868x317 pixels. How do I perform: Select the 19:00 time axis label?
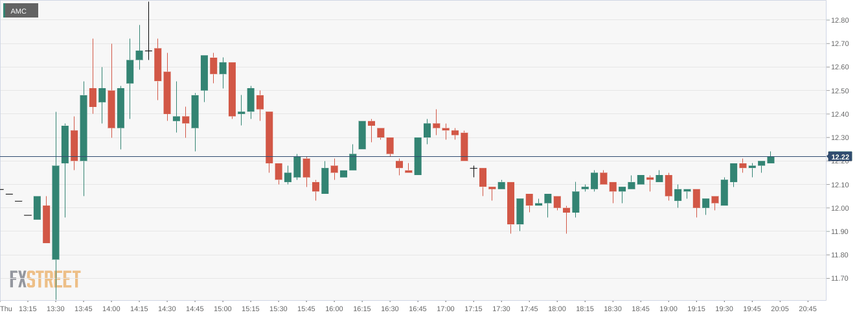pos(668,309)
